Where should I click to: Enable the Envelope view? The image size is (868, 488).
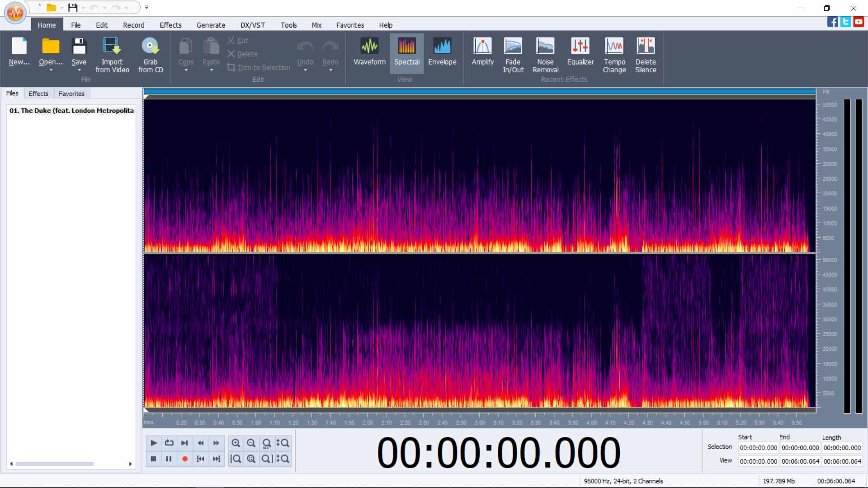(x=442, y=51)
